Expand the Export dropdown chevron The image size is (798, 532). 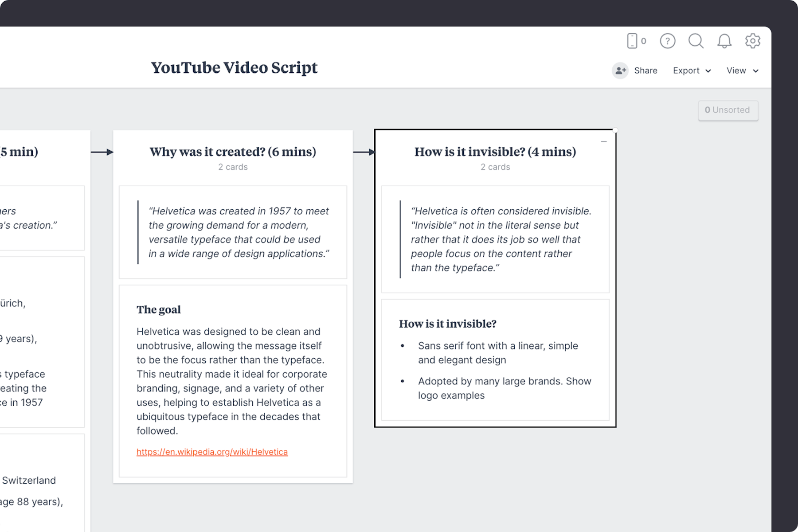coord(708,71)
